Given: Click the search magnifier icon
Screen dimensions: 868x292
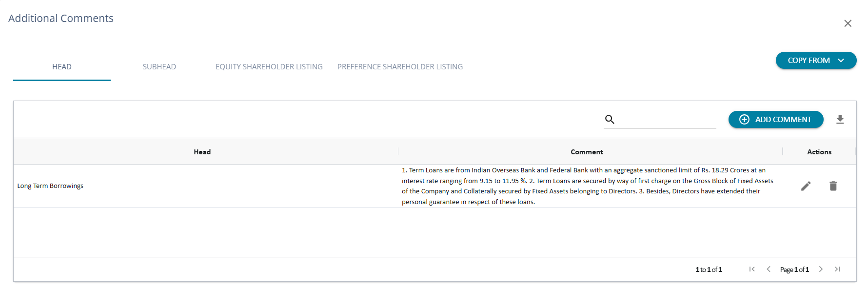Looking at the screenshot, I should [x=610, y=119].
